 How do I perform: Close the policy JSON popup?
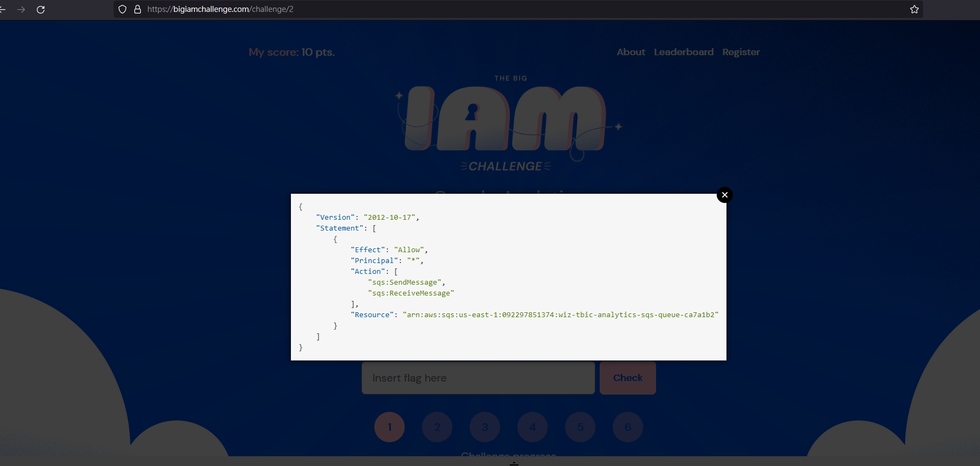tap(725, 195)
